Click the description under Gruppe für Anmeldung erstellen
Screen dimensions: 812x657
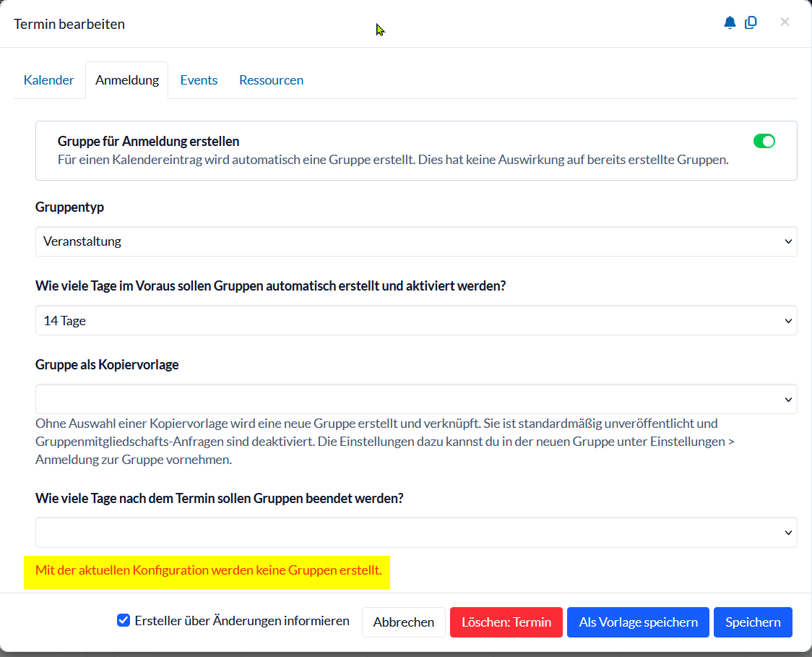tap(393, 160)
